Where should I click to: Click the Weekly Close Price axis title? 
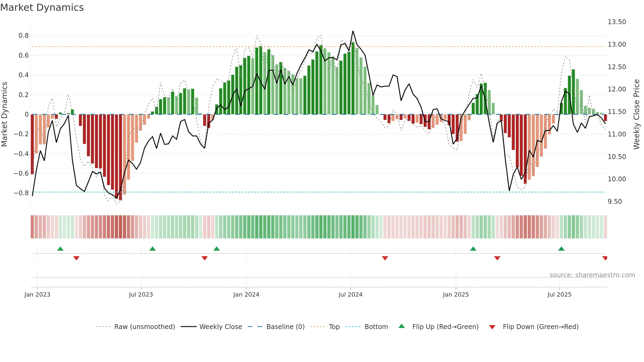[x=636, y=114]
